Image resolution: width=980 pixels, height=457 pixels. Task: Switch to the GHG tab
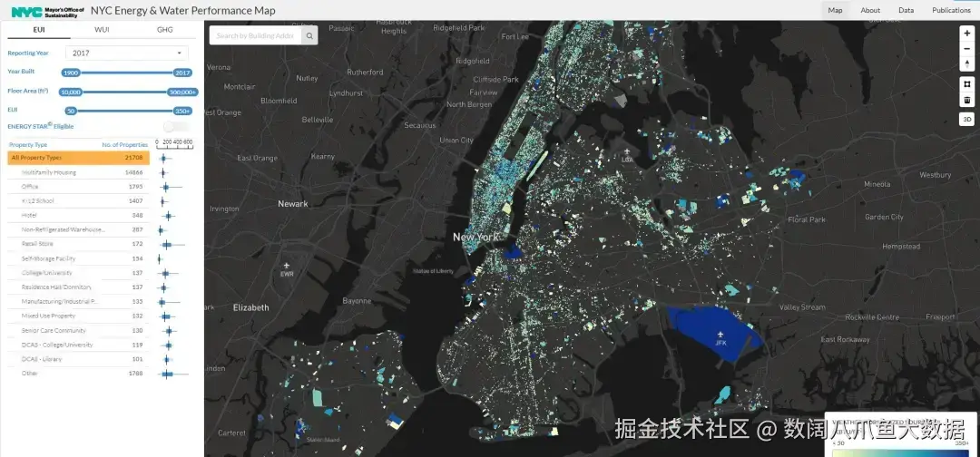click(x=165, y=29)
